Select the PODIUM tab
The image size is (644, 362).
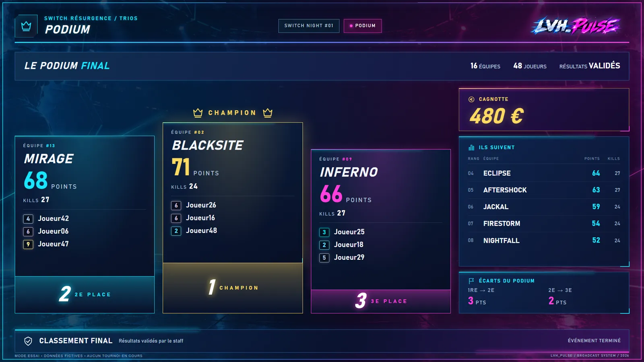click(363, 26)
